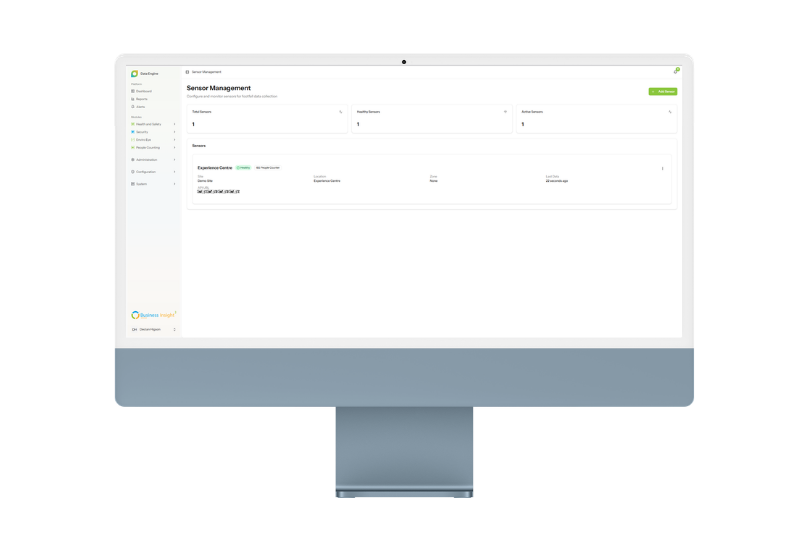The image size is (800, 533).
Task: Click the blue Security module icon
Action: click(133, 132)
